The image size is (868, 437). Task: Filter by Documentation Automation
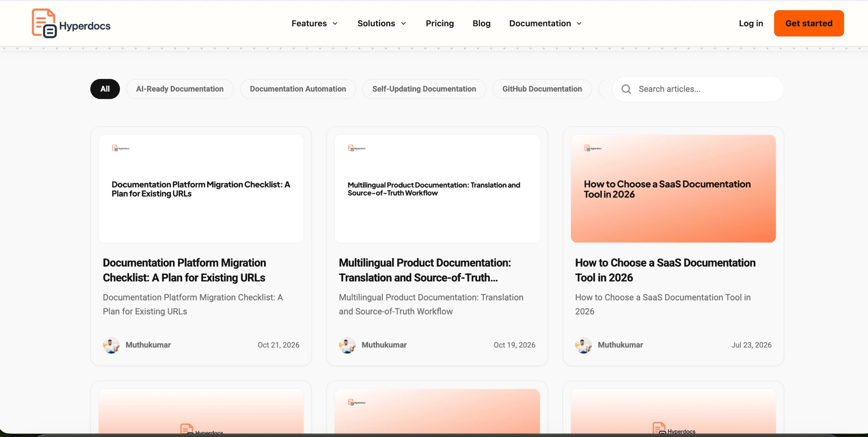pos(298,89)
